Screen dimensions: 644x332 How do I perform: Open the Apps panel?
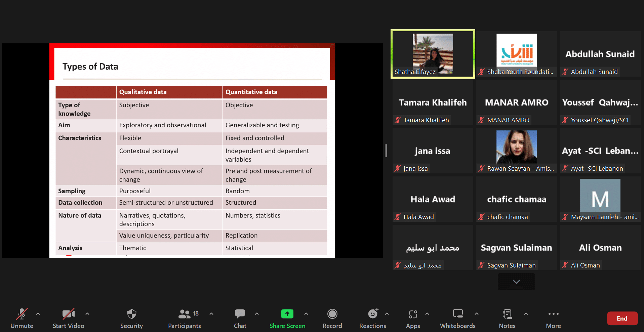[413, 319]
